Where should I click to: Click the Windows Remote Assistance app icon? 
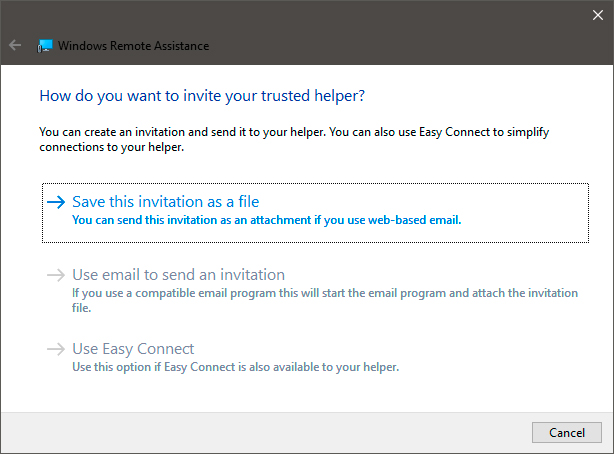pos(45,46)
